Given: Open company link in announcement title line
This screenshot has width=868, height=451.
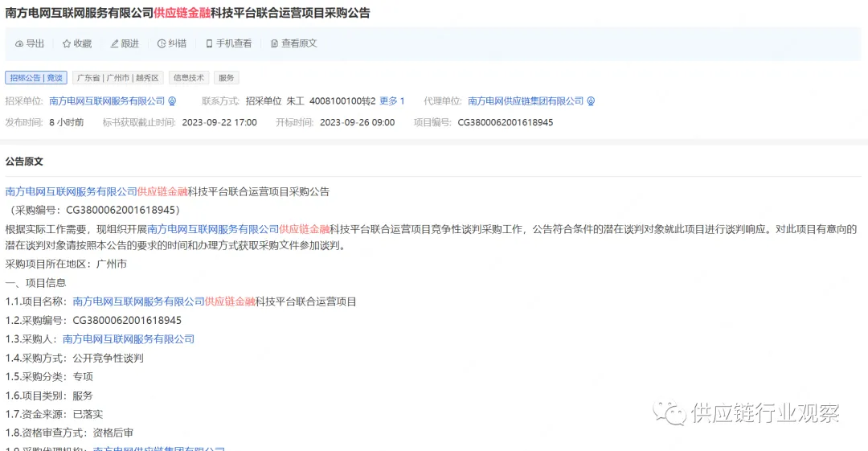Looking at the screenshot, I should click(72, 191).
